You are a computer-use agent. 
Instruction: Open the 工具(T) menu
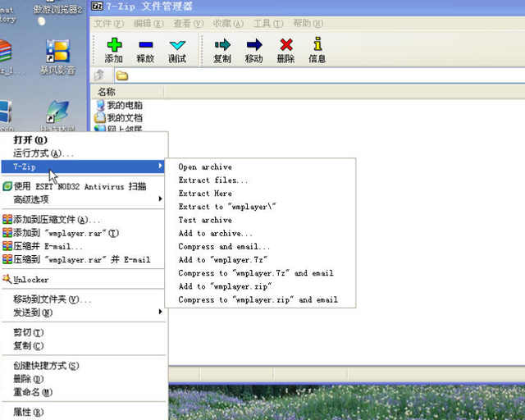(x=268, y=24)
